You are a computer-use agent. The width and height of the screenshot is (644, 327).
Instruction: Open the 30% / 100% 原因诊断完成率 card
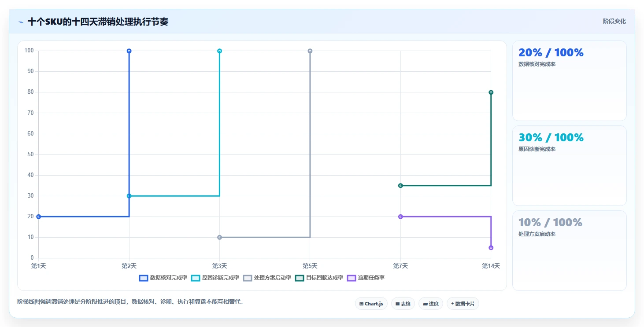[x=569, y=165]
